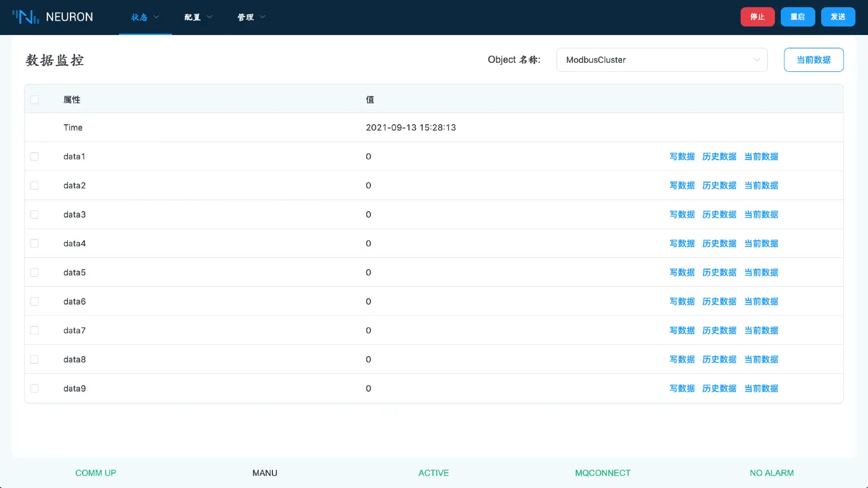Click the 重启 button
Image resolution: width=868 pixels, height=488 pixels.
(797, 17)
